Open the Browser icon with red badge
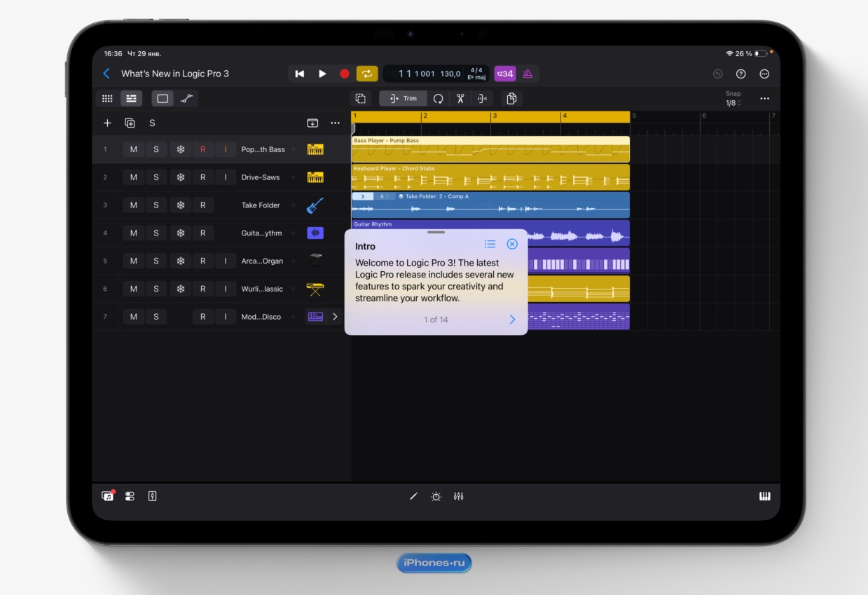Image resolution: width=868 pixels, height=595 pixels. [x=108, y=496]
